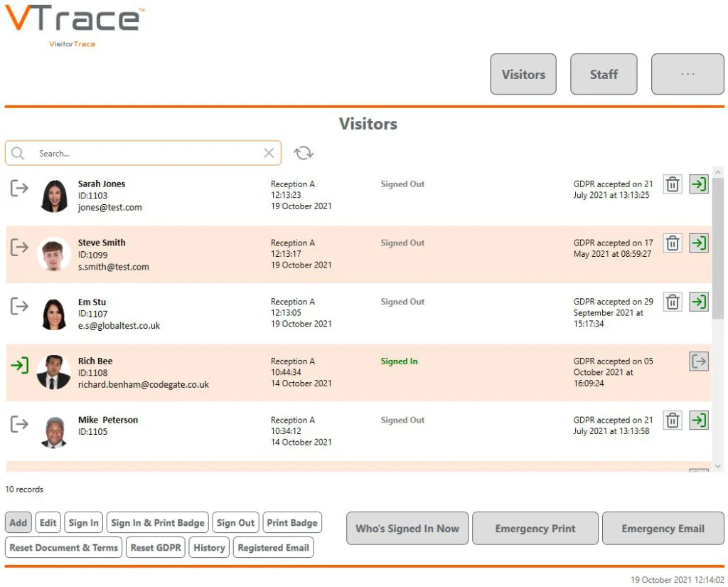Clear the search field using the X icon
Screen dimensions: 728x587
269,152
